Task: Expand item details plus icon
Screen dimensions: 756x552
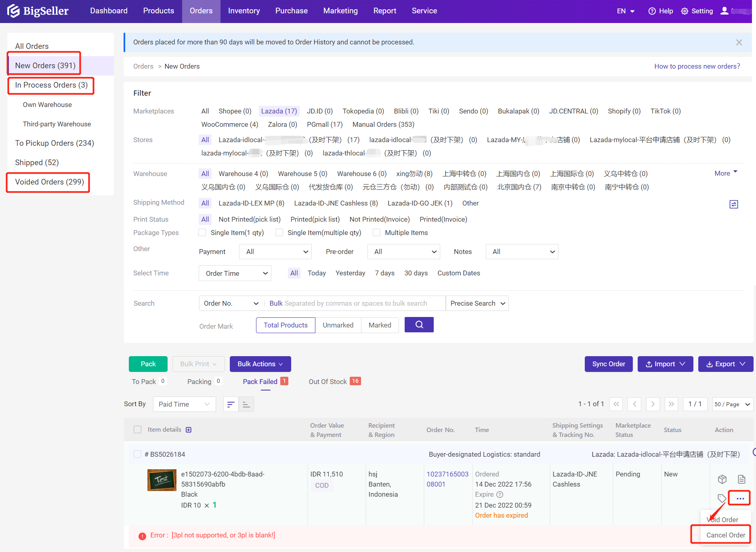Action: pyautogui.click(x=189, y=430)
